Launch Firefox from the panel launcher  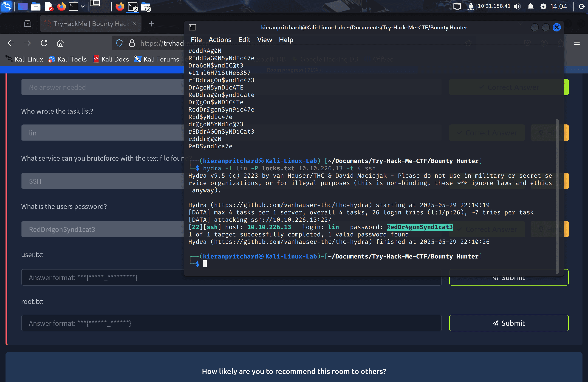tap(62, 7)
